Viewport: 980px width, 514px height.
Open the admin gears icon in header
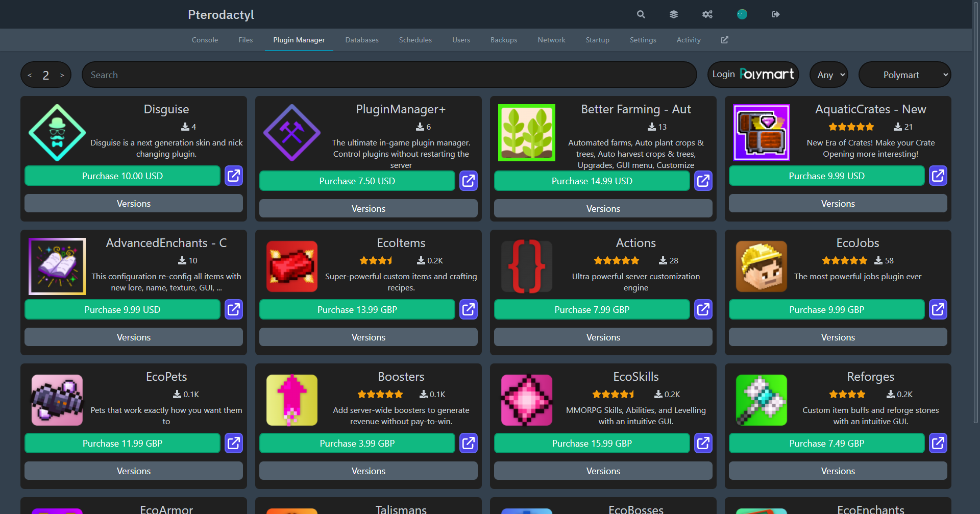(707, 14)
